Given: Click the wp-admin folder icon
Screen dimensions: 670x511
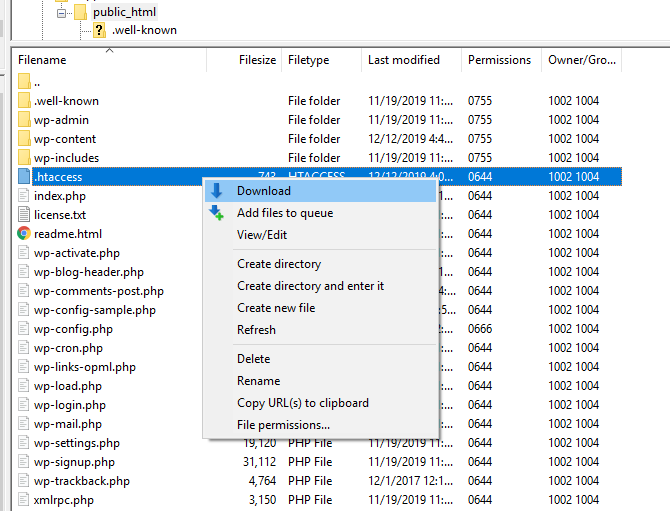Looking at the screenshot, I should coord(25,120).
